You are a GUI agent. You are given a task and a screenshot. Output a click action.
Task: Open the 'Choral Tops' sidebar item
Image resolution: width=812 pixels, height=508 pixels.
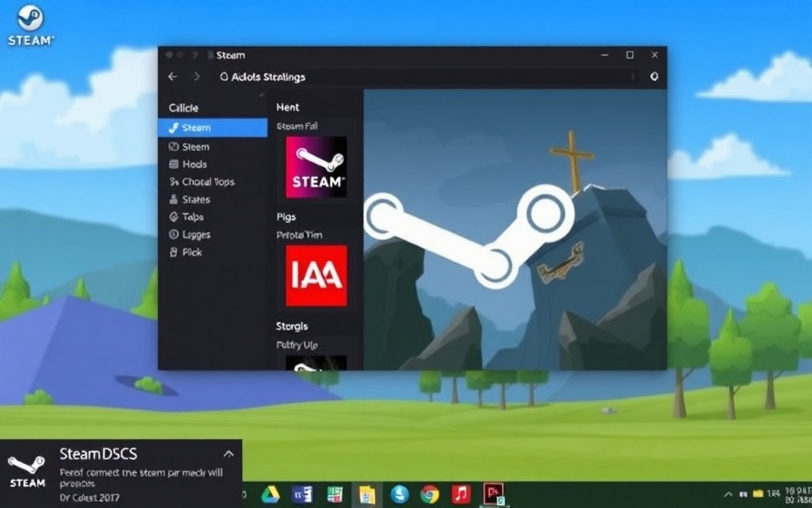[x=201, y=182]
